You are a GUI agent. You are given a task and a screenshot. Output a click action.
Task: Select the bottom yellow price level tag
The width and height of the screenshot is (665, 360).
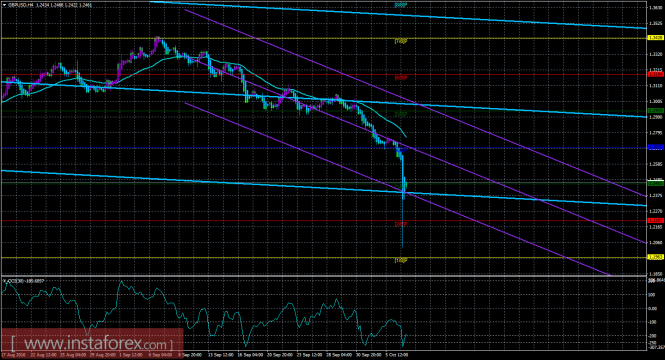click(655, 257)
